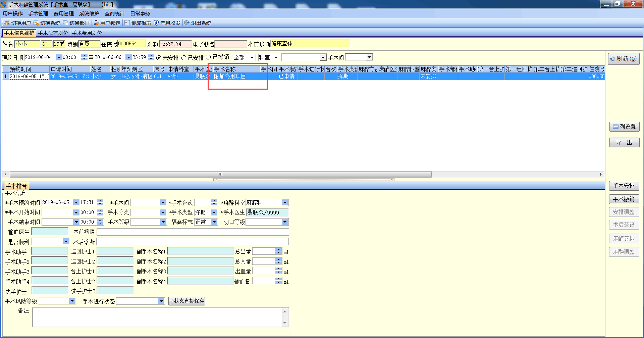Click the 副手术名称1 input field
644x338 pixels.
pyautogui.click(x=200, y=251)
